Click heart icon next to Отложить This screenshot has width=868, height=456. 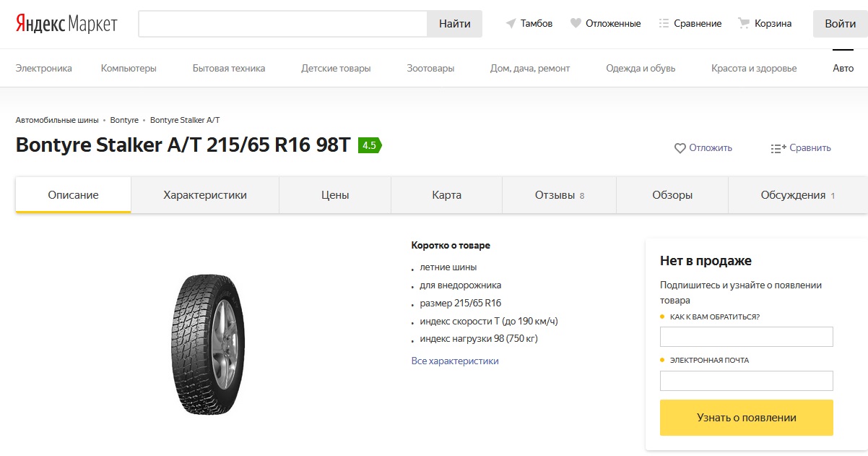tap(680, 148)
